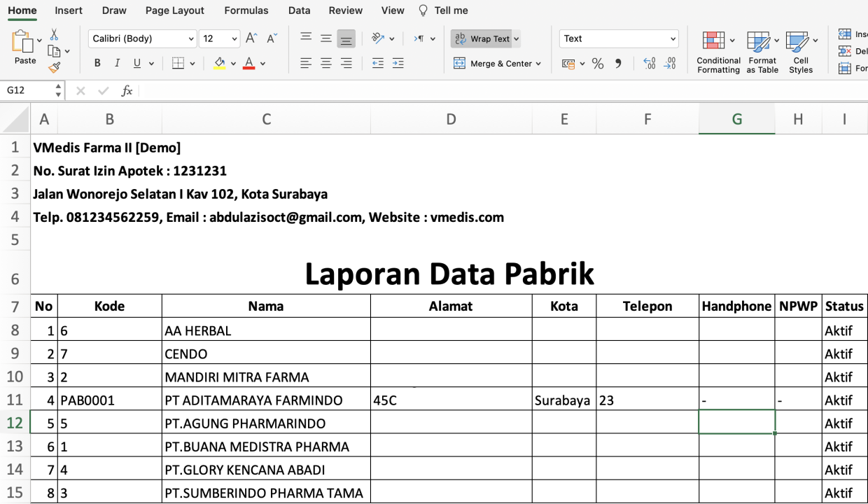Expand the Merge & Center dropdown arrow
The image size is (868, 504).
[x=538, y=64]
